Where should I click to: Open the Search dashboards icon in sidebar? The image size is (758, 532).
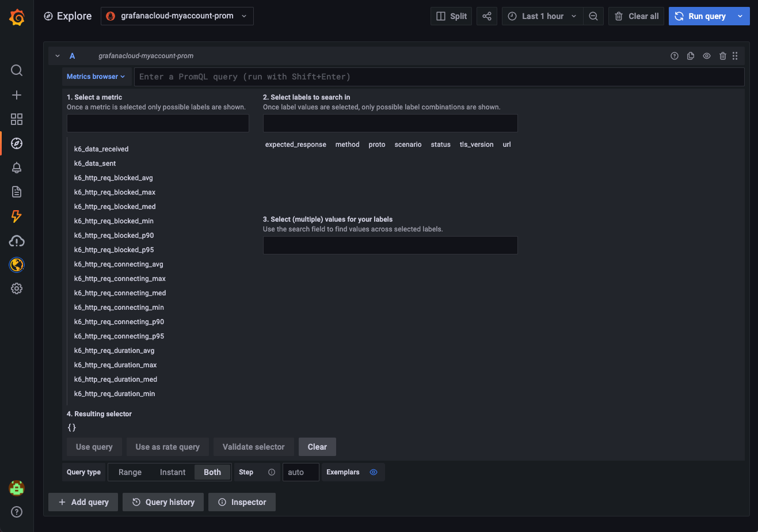click(16, 70)
